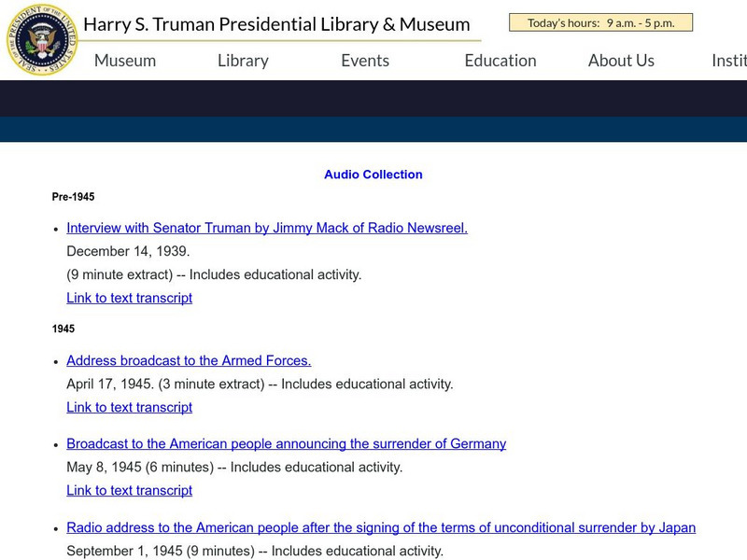Select the 1945 section heading
The width and height of the screenshot is (747, 560).
pyautogui.click(x=62, y=329)
